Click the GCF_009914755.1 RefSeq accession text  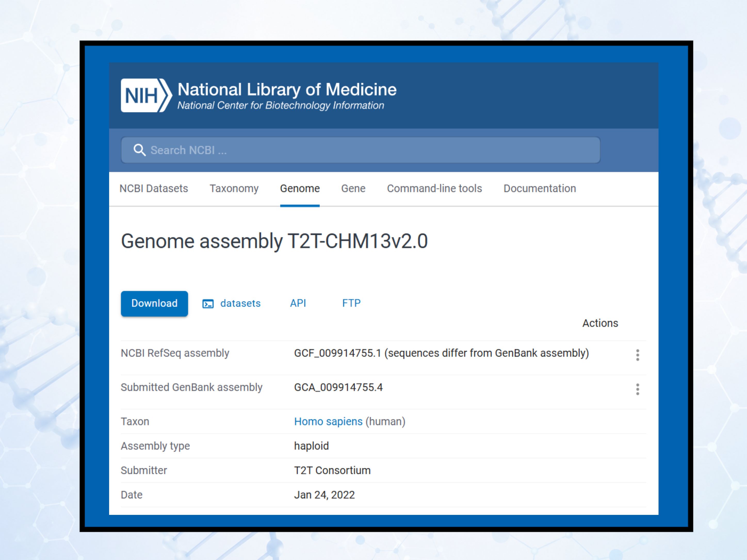coord(337,353)
